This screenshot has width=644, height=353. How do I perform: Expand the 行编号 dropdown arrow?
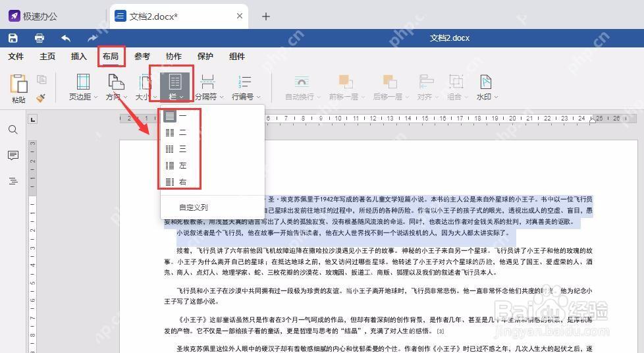259,97
